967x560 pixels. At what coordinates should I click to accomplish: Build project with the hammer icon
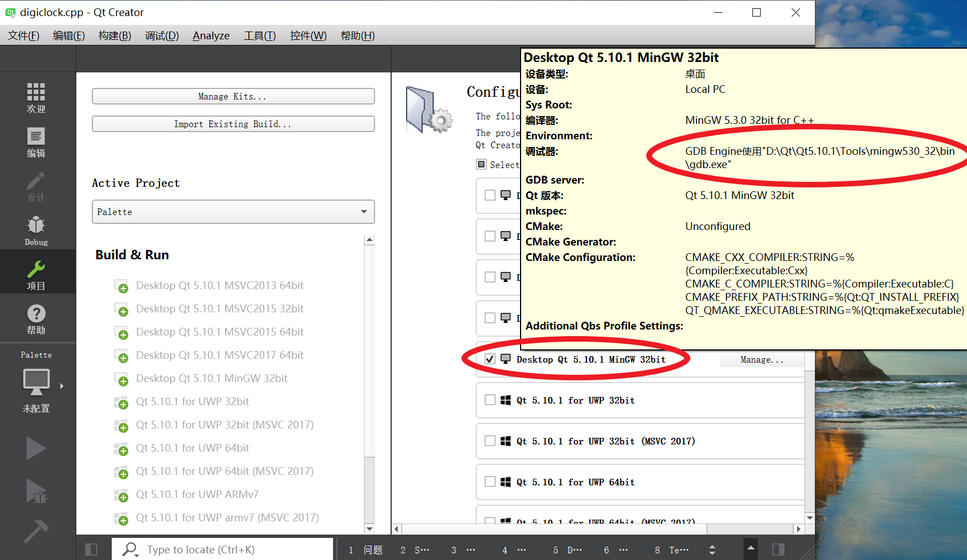point(36,531)
